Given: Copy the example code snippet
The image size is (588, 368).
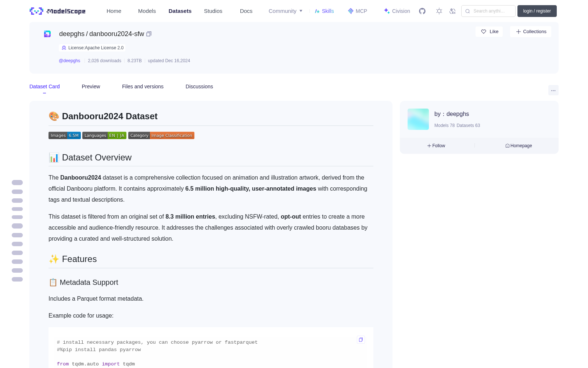Looking at the screenshot, I should click(x=361, y=340).
